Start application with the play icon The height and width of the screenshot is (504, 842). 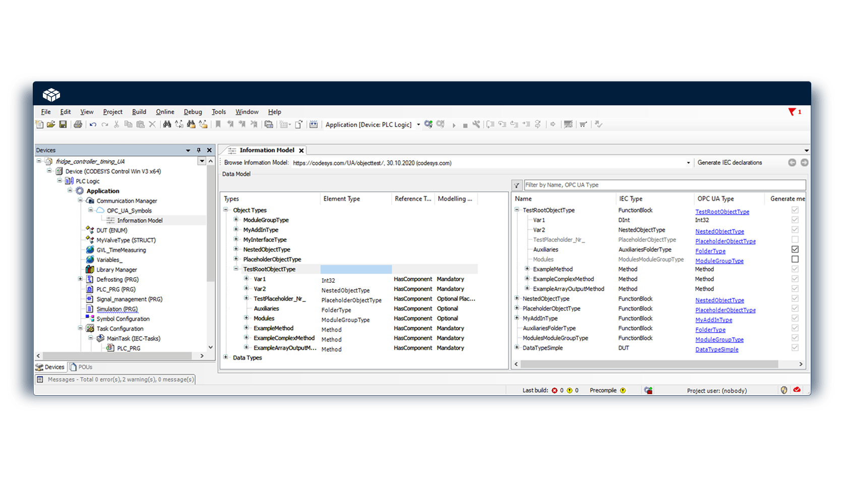[x=454, y=125]
